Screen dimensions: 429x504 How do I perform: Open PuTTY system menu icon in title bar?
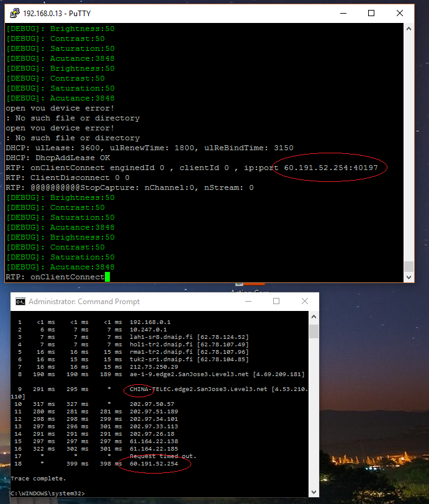coord(12,12)
